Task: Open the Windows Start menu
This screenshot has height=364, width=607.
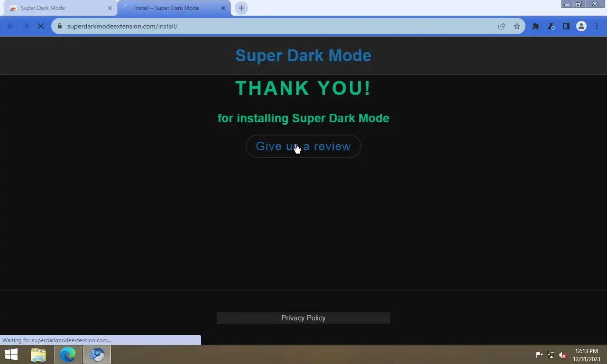Action: [11, 355]
